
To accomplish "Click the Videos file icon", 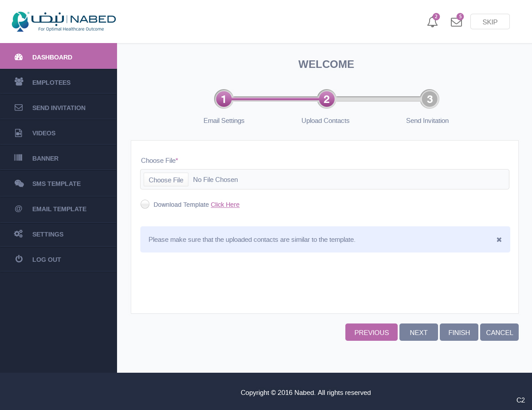I will coord(19,133).
